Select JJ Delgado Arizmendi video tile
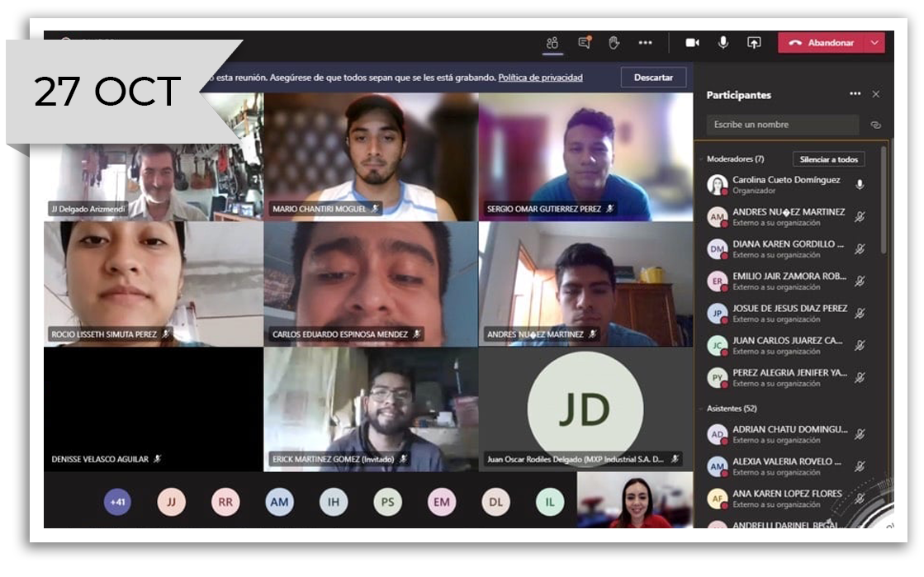The image size is (924, 577). 154,157
